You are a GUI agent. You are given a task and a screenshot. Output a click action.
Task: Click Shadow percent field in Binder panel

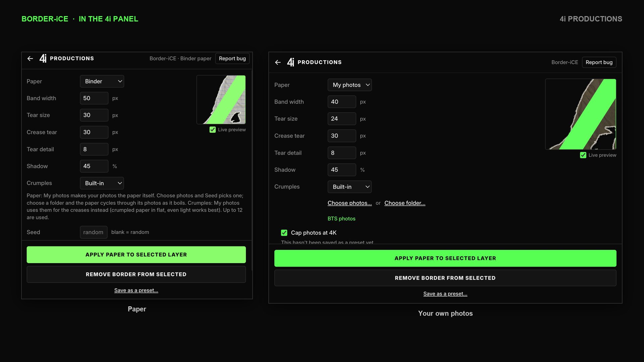pyautogui.click(x=94, y=166)
